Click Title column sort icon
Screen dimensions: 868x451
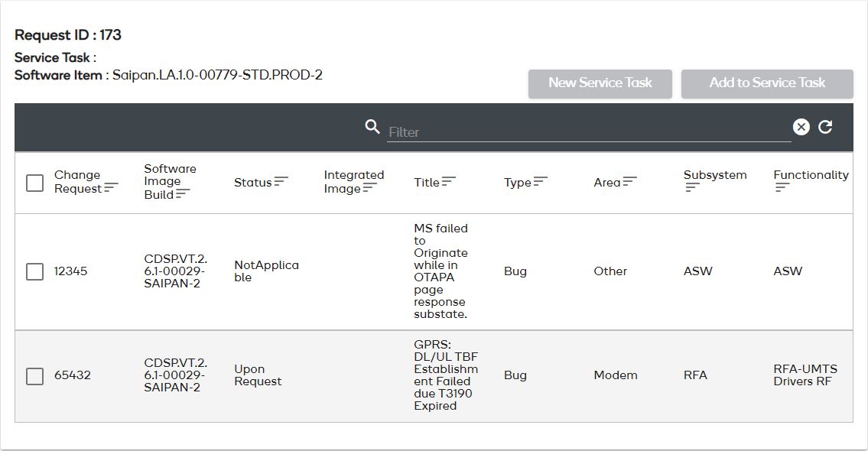pyautogui.click(x=449, y=181)
